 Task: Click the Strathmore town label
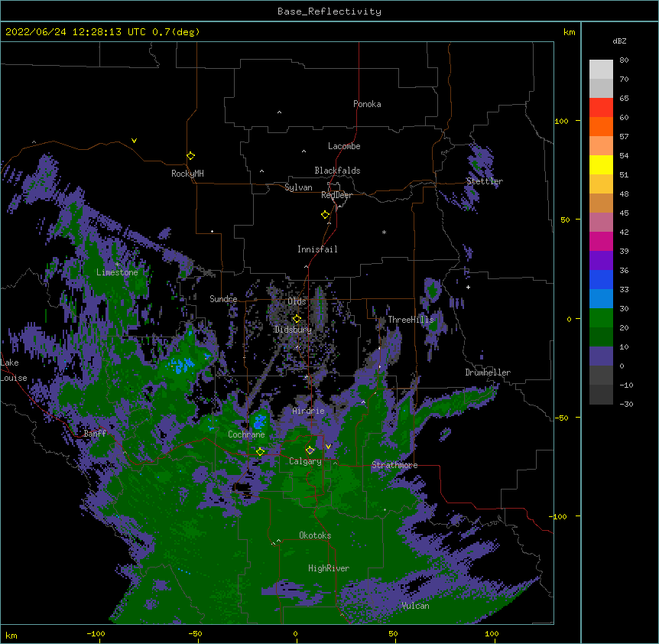click(394, 465)
